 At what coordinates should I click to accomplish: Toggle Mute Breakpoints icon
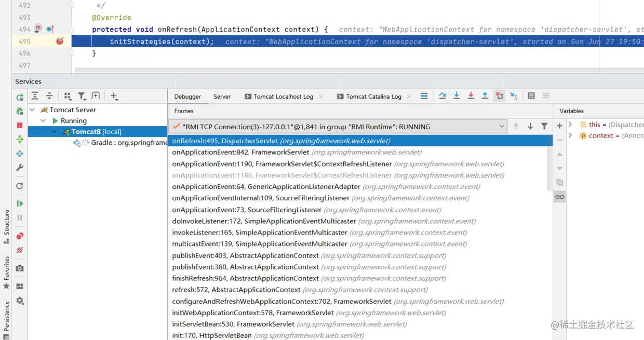click(x=20, y=250)
